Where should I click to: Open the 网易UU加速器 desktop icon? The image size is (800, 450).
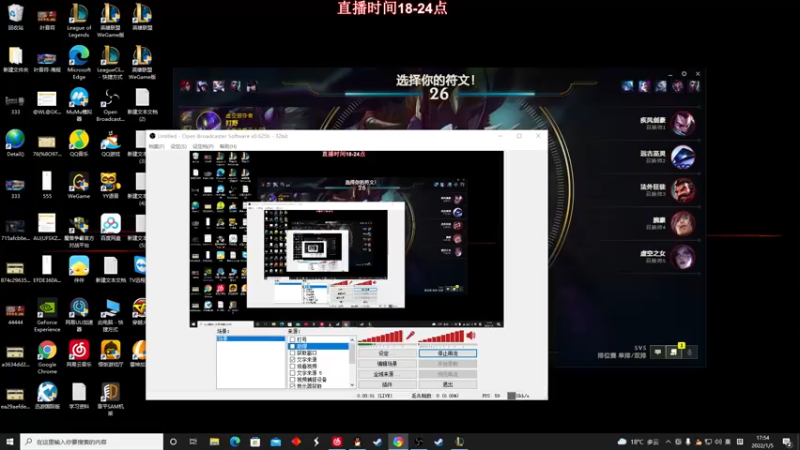[x=79, y=315]
